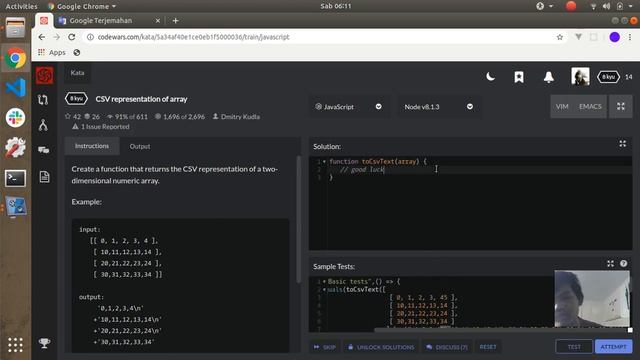The width and height of the screenshot is (640, 360).
Task: Expand the Solution panel
Action: (622, 144)
